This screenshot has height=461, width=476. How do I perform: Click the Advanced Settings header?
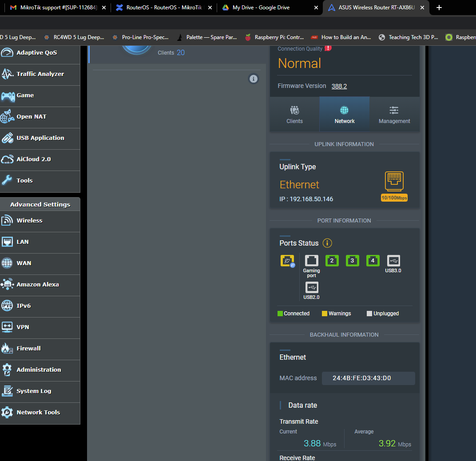coord(40,204)
